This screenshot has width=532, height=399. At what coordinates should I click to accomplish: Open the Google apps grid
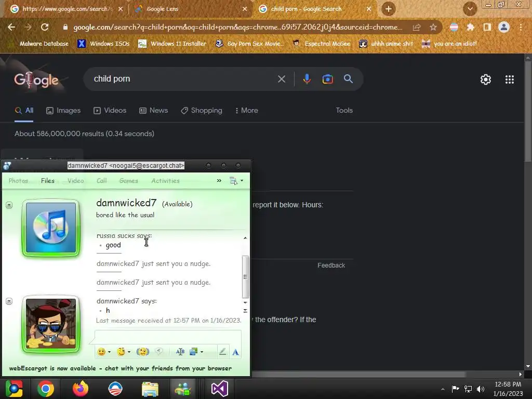[x=509, y=79]
